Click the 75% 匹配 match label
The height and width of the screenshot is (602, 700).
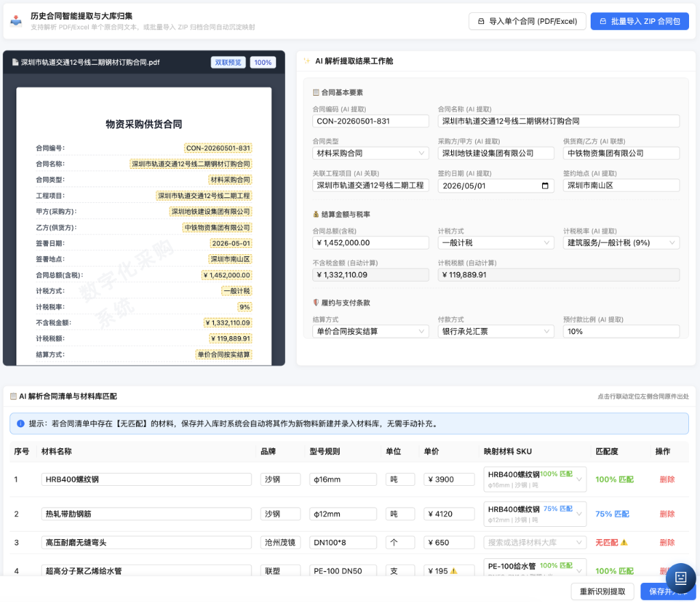point(612,514)
